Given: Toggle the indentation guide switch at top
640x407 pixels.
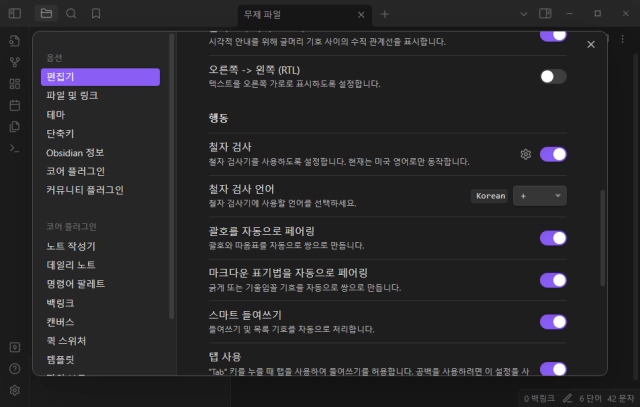Looking at the screenshot, I should (x=553, y=36).
